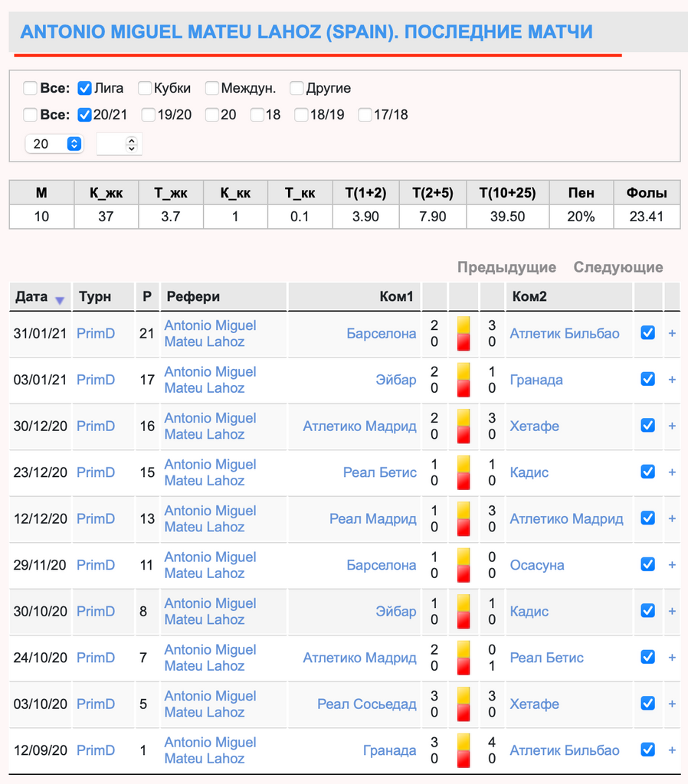
Task: Click the card icon in Атлетико Мадрид–Хетафе row
Action: tap(464, 426)
